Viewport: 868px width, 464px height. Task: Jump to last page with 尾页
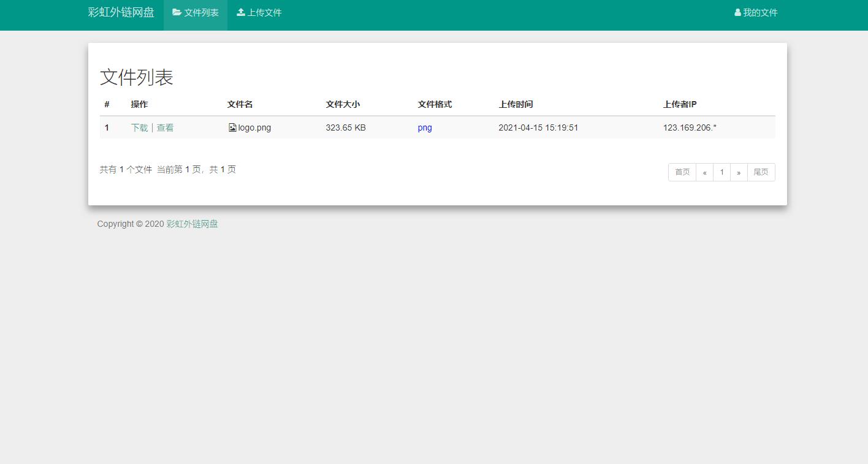tap(761, 172)
